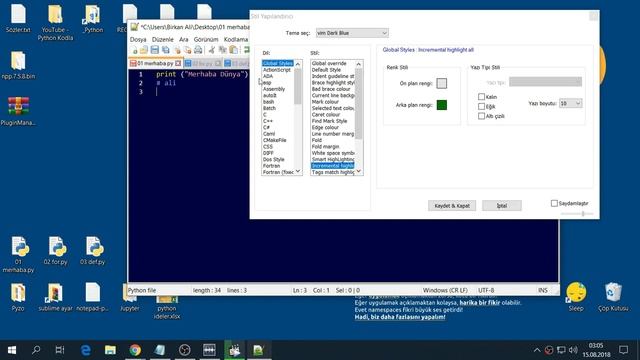The image size is (640, 360).
Task: Open Google Chrome from the taskbar
Action: pos(135,350)
